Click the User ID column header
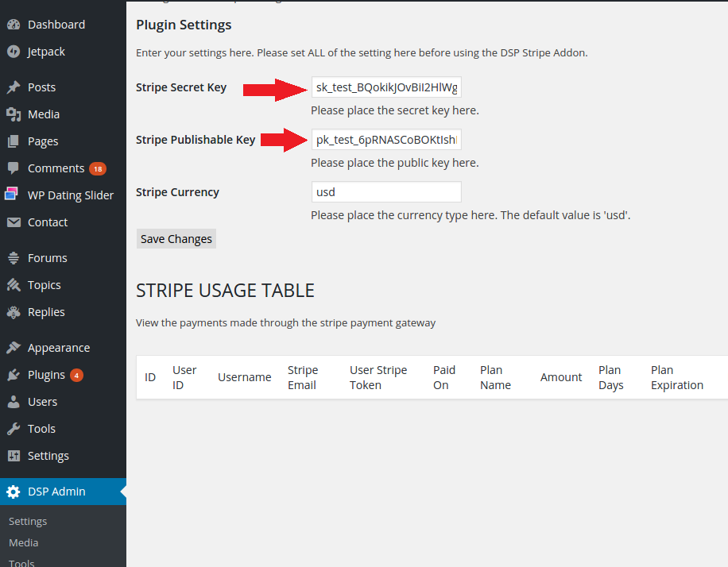The image size is (728, 567). tap(184, 377)
